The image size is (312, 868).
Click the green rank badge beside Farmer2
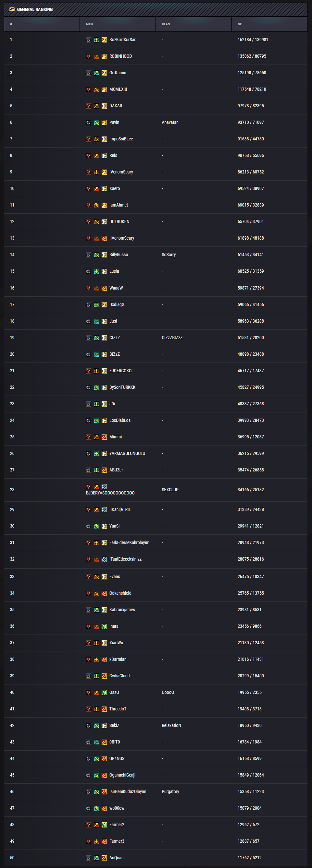104,825
